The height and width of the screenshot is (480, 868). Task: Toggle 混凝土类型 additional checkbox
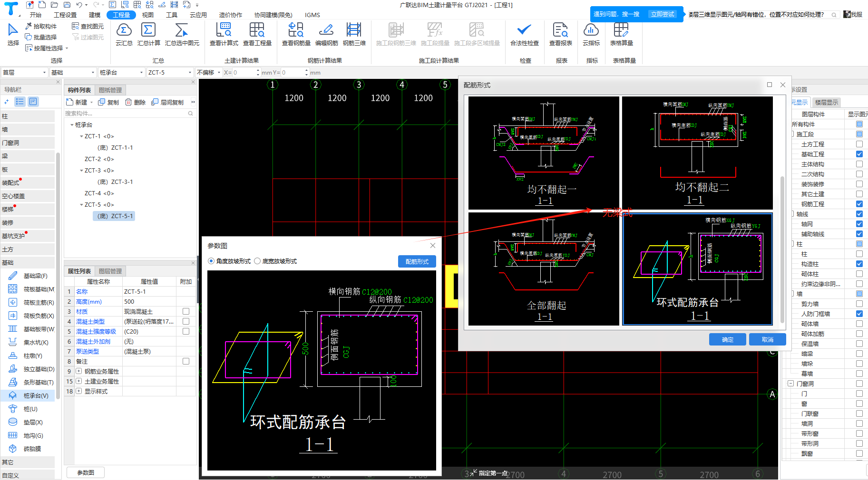186,321
